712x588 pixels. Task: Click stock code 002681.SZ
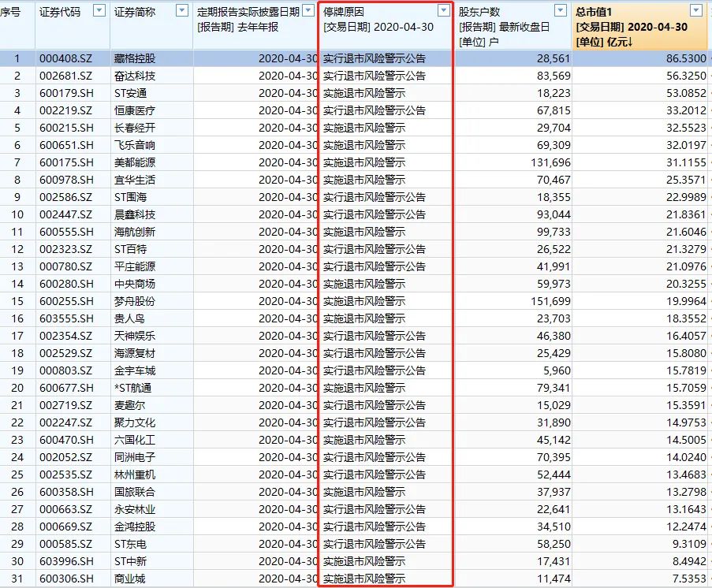click(x=65, y=76)
